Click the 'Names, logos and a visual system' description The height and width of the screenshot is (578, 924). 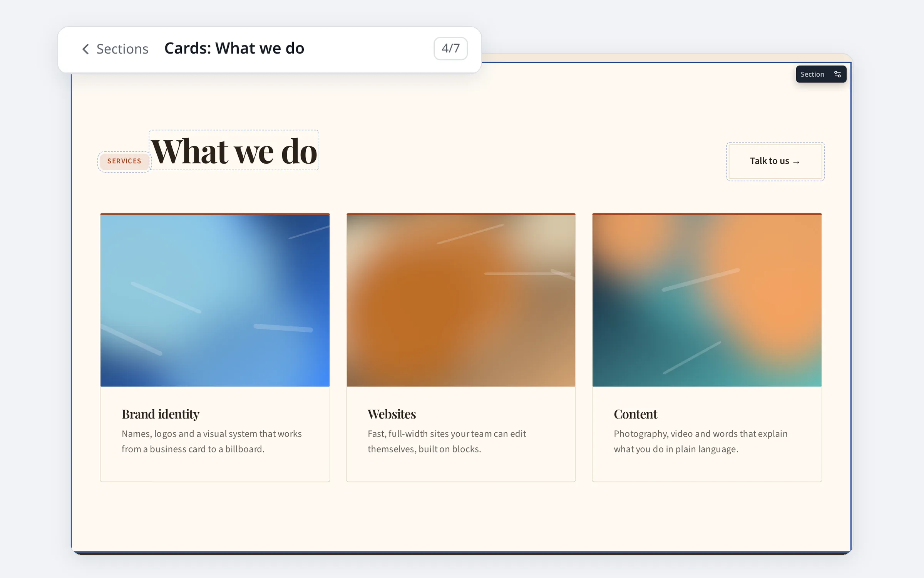212,442
